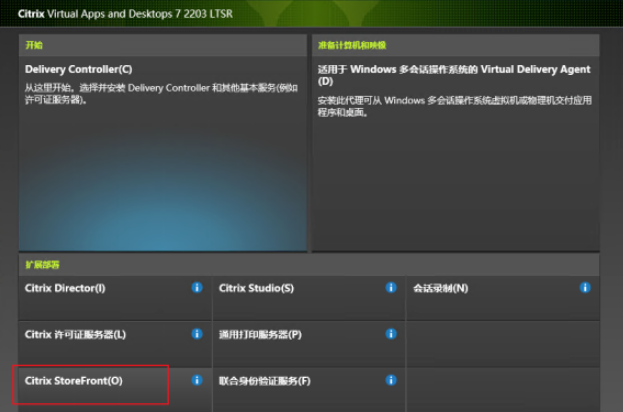The image size is (623, 412).
Task: Show info for 联合身份验证服务
Action: click(391, 380)
